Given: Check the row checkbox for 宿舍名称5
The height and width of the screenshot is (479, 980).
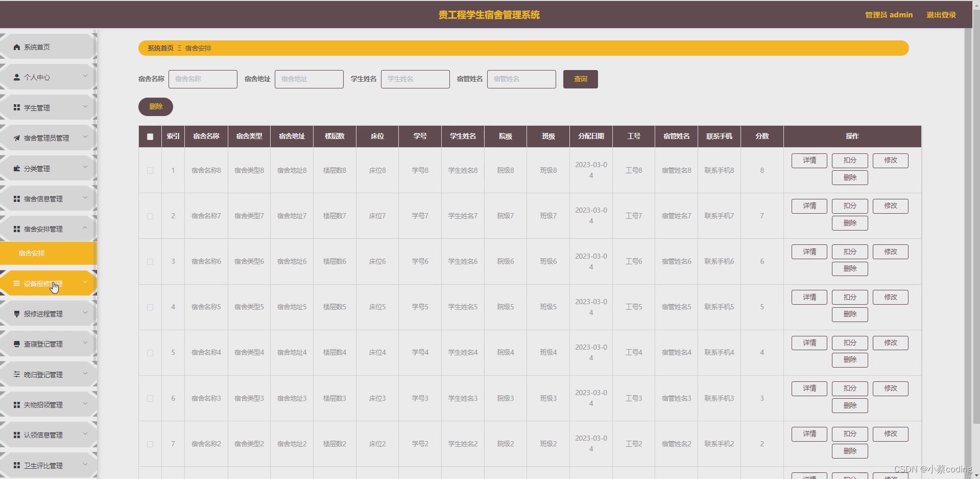Looking at the screenshot, I should coord(150,307).
